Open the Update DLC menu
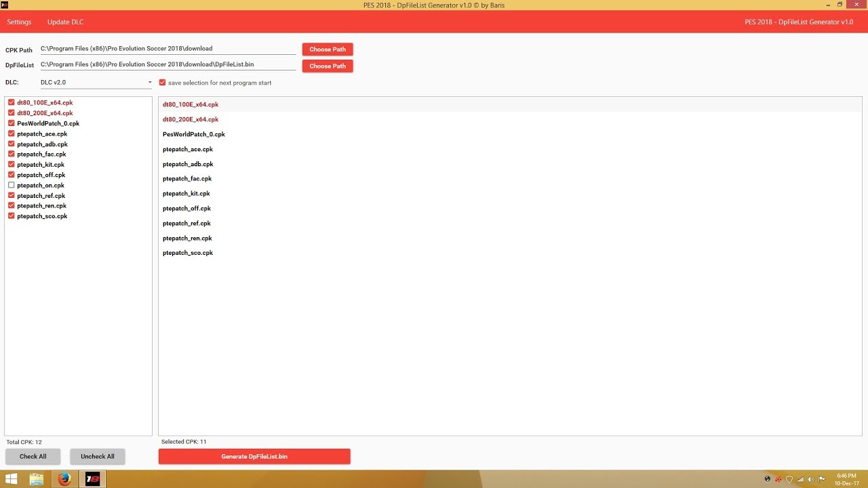This screenshot has width=868, height=488. pos(66,22)
